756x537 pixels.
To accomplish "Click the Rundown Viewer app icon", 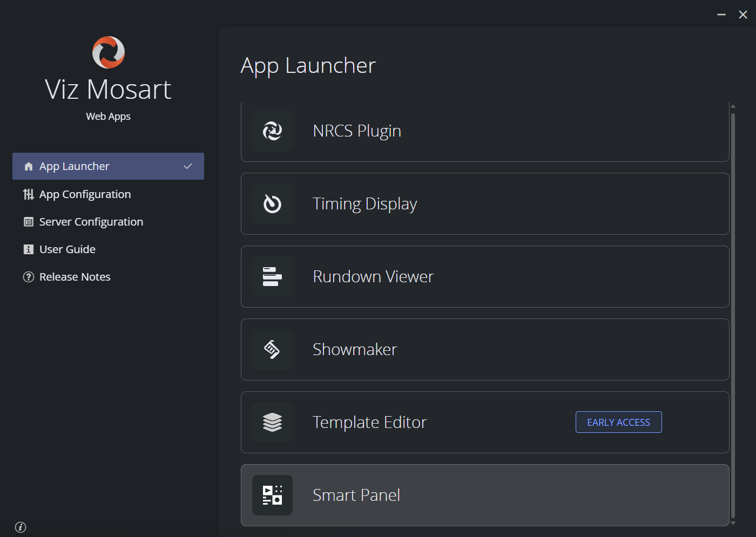I will [272, 277].
